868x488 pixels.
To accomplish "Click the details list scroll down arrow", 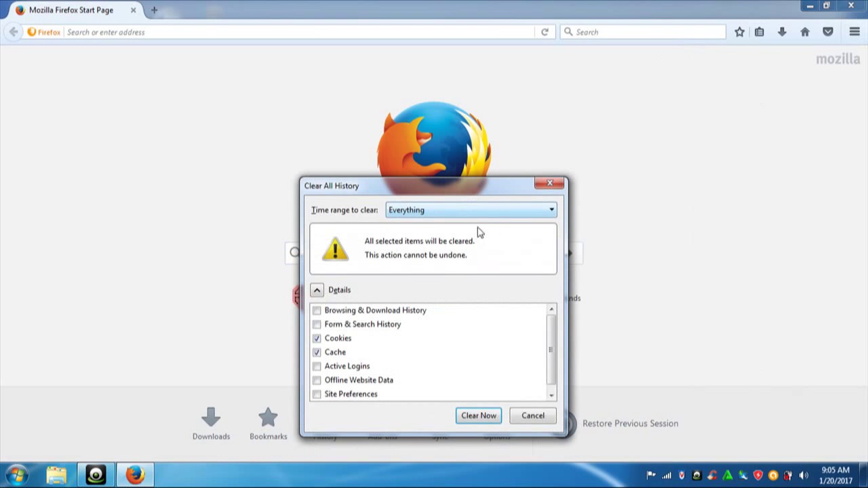I will coord(551,395).
